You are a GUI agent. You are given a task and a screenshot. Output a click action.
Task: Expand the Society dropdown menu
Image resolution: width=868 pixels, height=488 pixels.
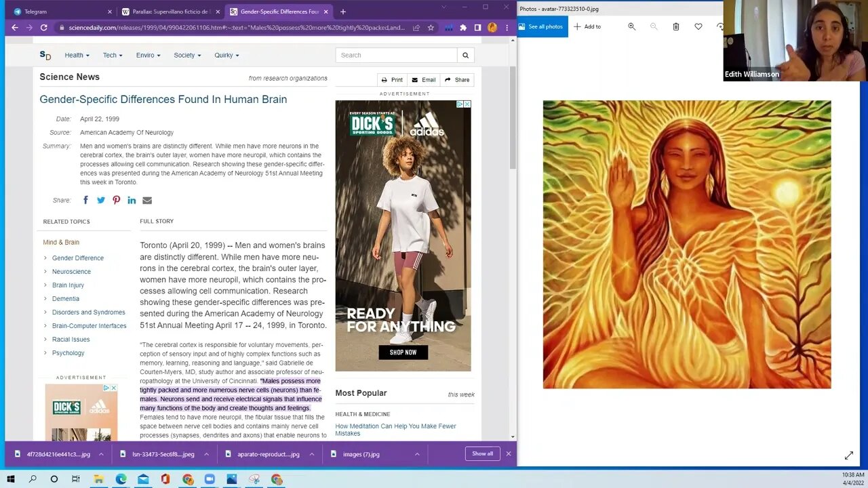click(x=187, y=56)
